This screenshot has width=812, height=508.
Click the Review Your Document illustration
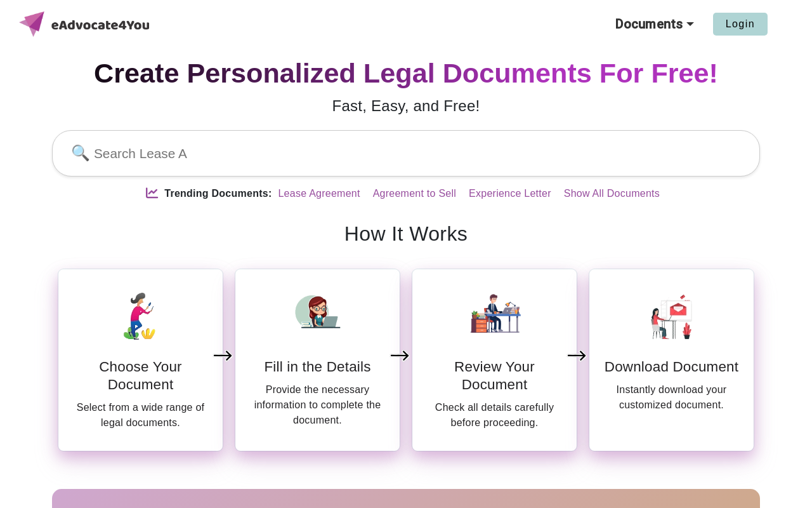495,314
